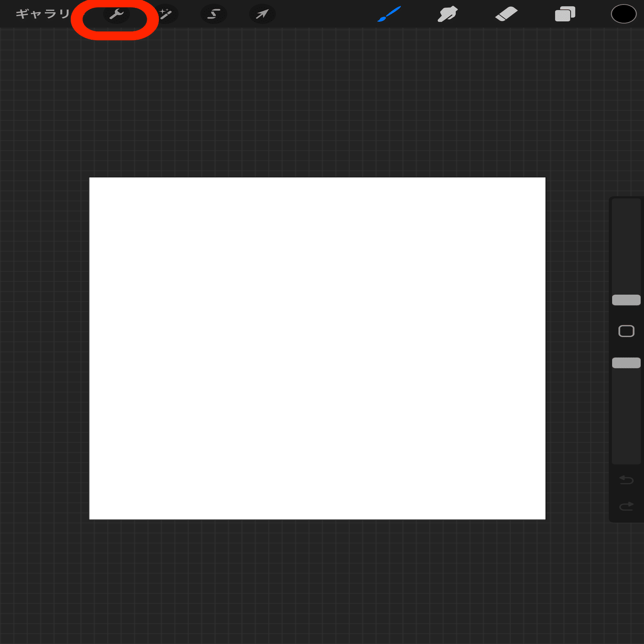Adjust the brush size slider
The width and height of the screenshot is (644, 644).
pos(626,300)
